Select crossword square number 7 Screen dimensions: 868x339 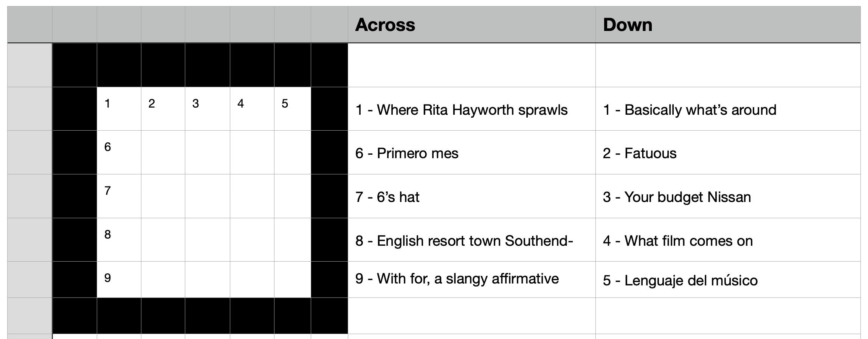[x=119, y=196]
